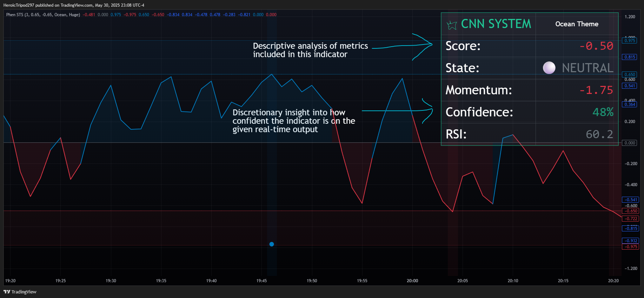Click the 0.834 value in indicator legend

coord(187,15)
